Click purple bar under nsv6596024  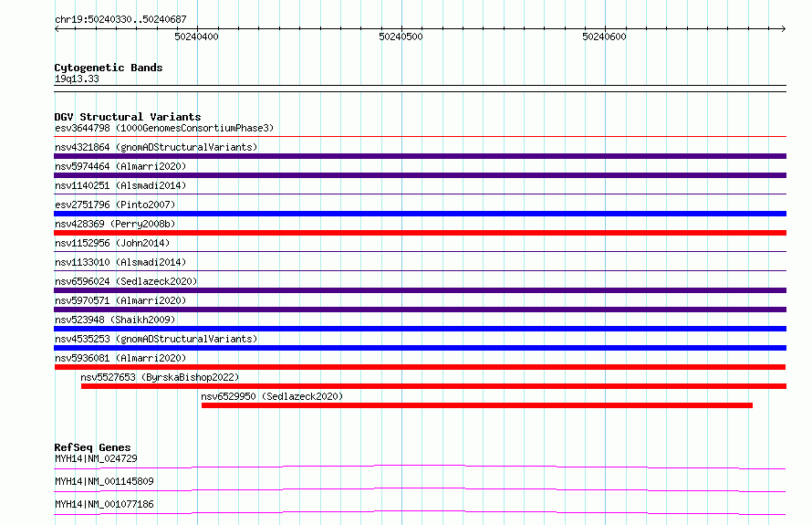tap(420, 290)
